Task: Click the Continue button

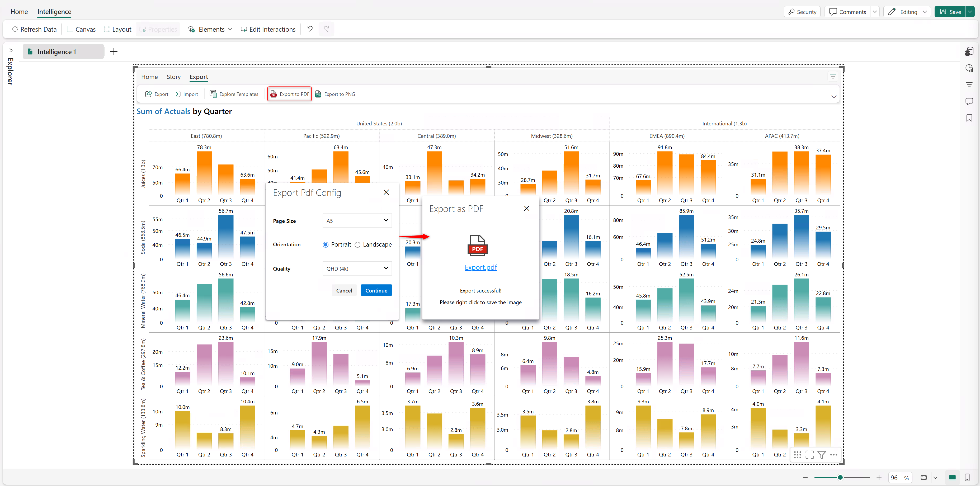Action: (x=376, y=291)
